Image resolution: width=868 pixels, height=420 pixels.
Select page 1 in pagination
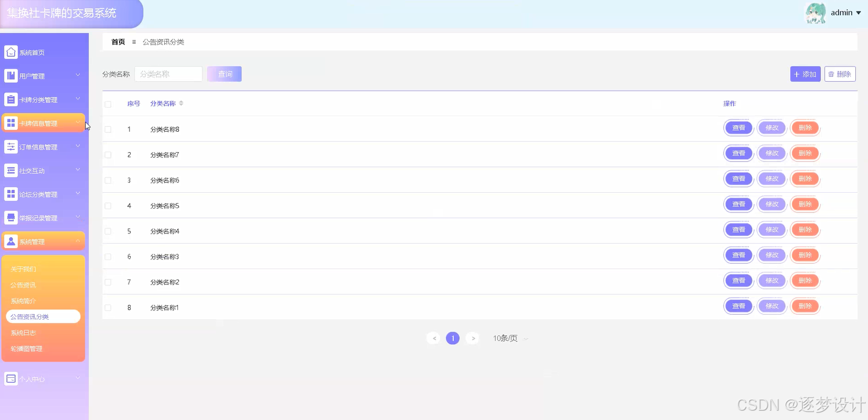[453, 338]
